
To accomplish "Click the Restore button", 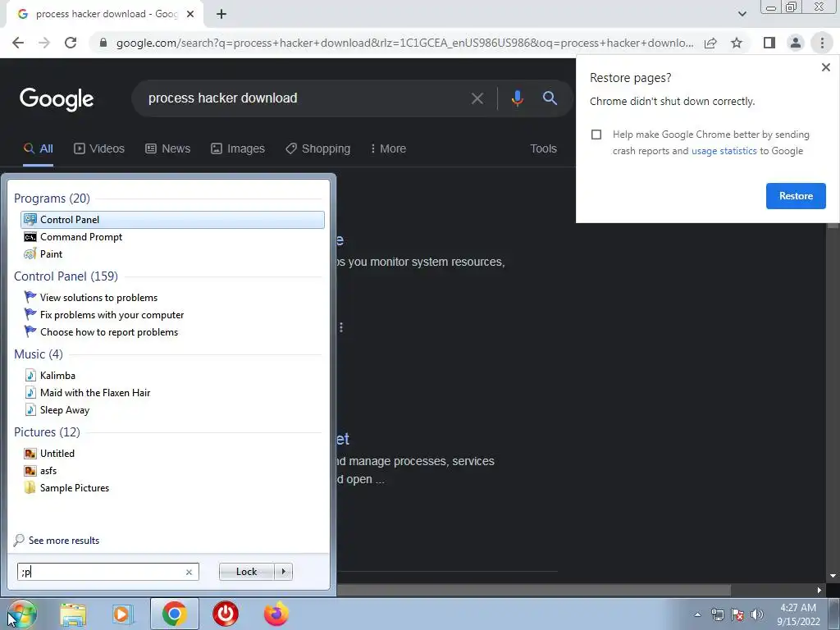I will pos(796,196).
